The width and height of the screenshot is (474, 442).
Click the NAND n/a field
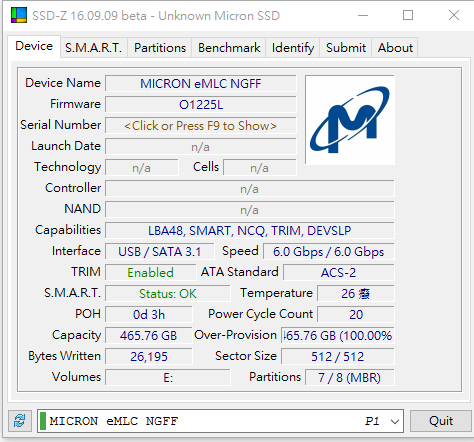coord(250,210)
